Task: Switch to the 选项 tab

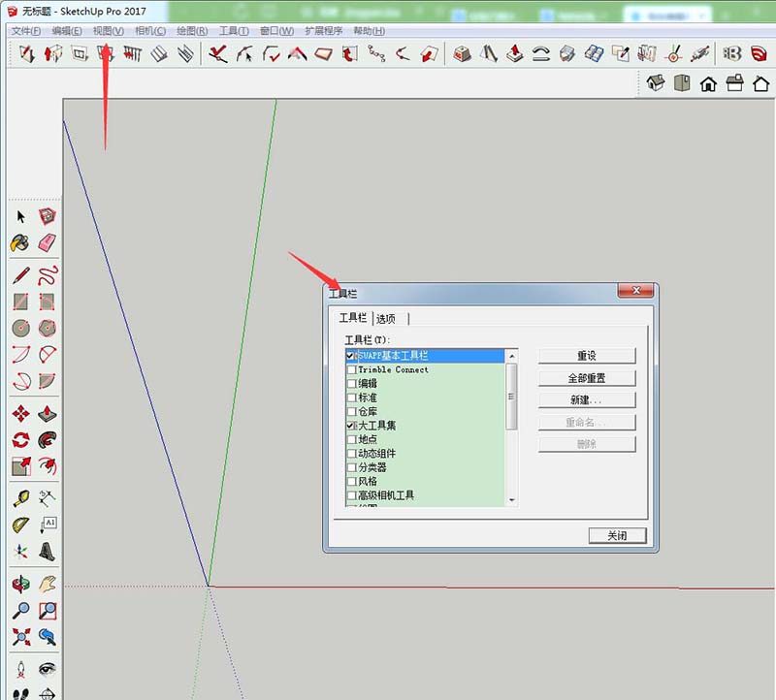Action: tap(385, 317)
